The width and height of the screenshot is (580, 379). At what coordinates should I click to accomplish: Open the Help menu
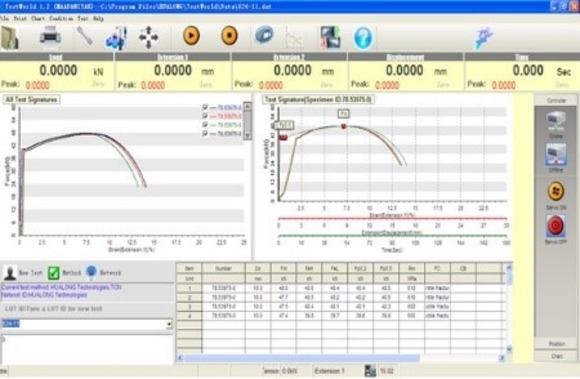(98, 18)
